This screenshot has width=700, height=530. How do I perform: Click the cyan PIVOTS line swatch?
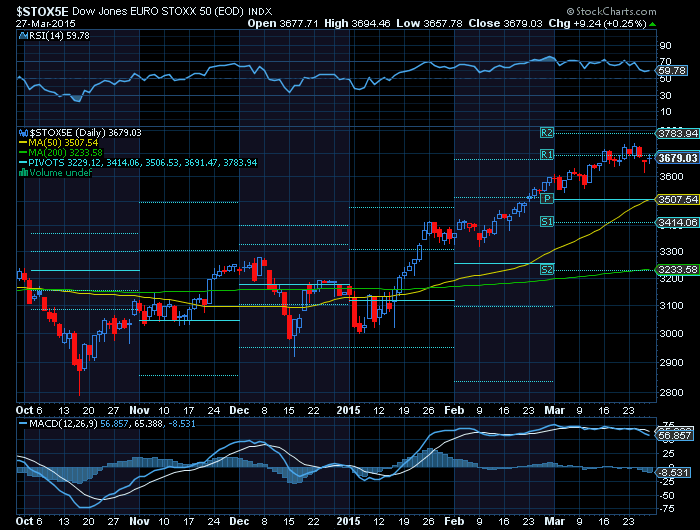pos(23,163)
